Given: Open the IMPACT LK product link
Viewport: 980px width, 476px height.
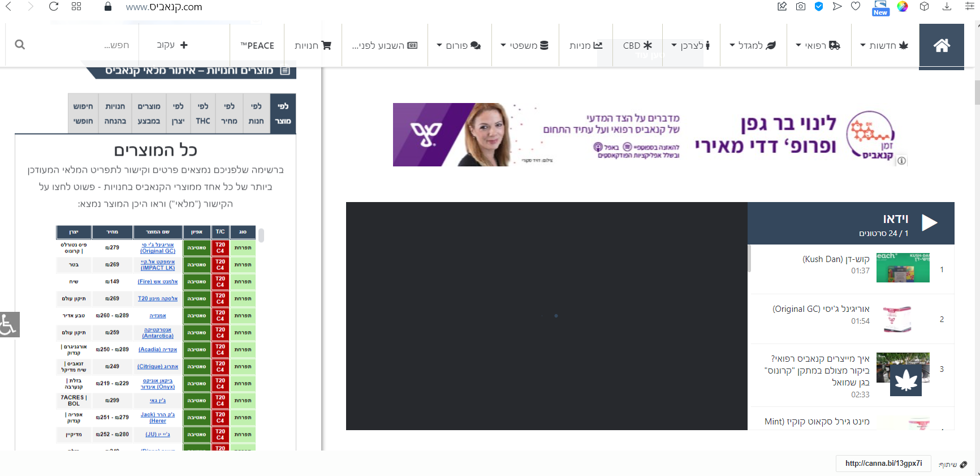Looking at the screenshot, I should tap(158, 265).
